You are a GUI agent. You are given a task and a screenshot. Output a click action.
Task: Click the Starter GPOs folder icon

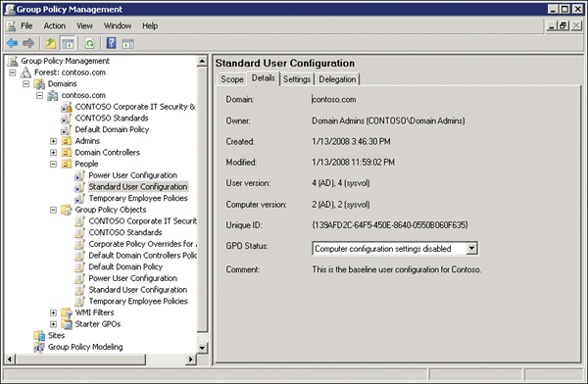click(67, 324)
